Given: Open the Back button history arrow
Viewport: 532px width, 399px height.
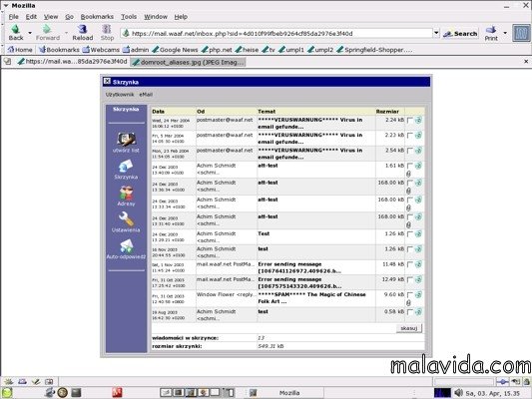Looking at the screenshot, I should 30,33.
